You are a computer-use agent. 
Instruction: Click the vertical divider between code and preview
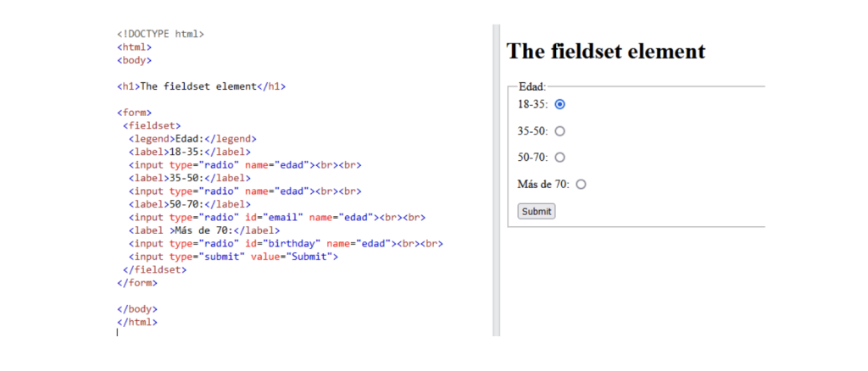coord(496,180)
